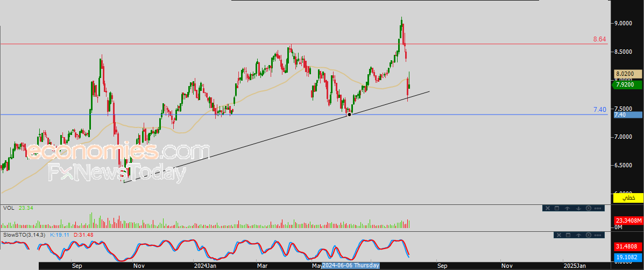Select the blue 7.40 horizontal line label

coord(599,110)
